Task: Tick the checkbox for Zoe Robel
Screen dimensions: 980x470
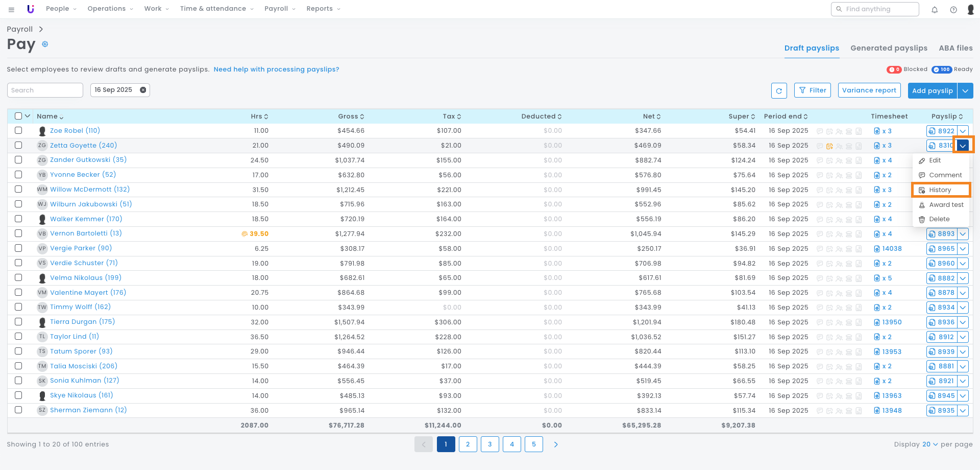Action: click(x=18, y=131)
